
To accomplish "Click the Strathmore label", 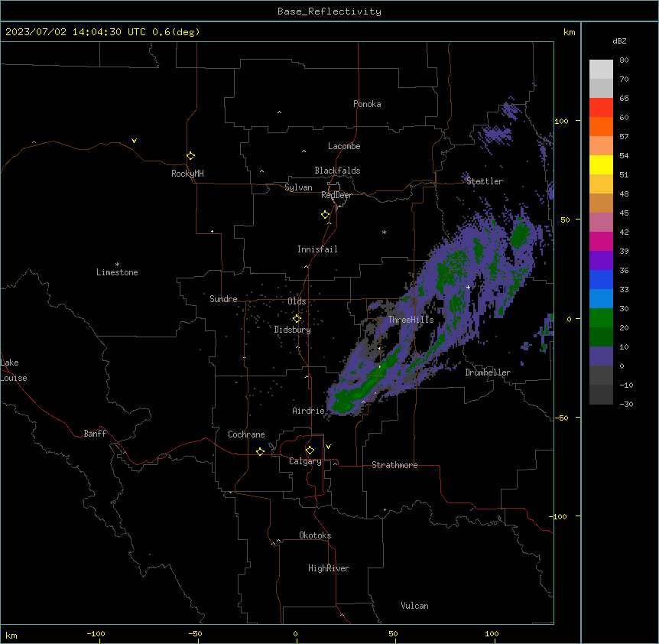I will pyautogui.click(x=394, y=465).
